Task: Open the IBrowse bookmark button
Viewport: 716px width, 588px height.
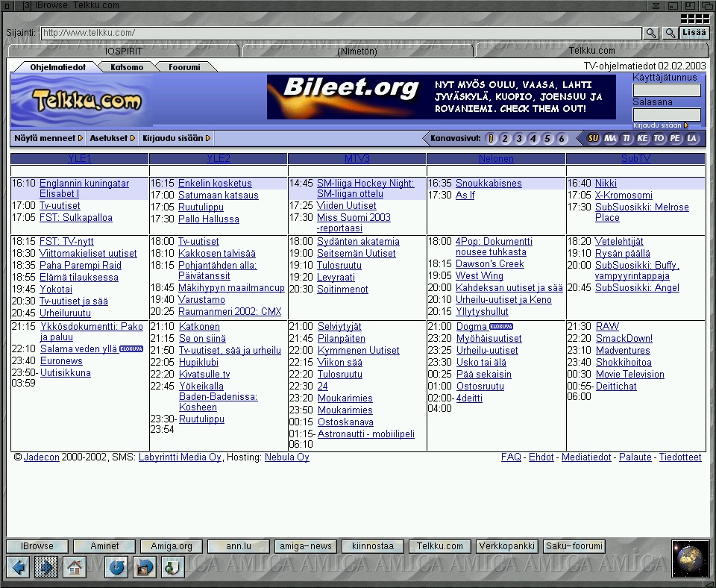Action: [x=37, y=546]
